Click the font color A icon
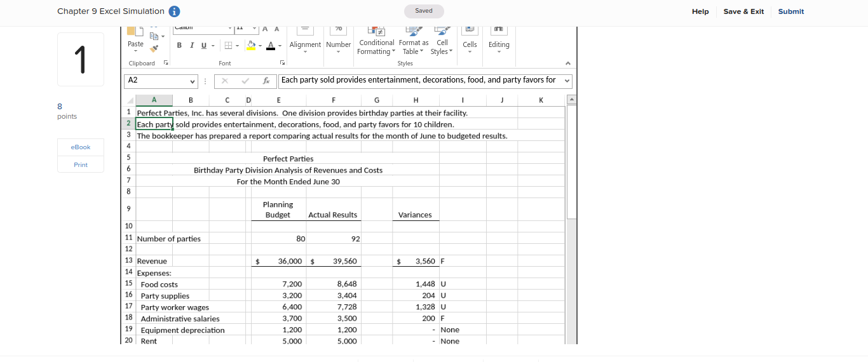Image resolution: width=868 pixels, height=362 pixels. 271,45
